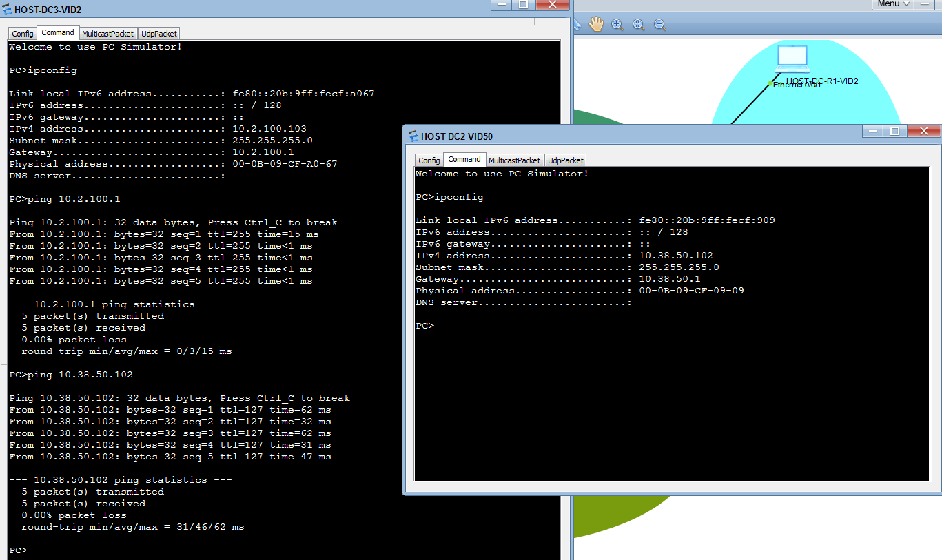Maximize the HOST-DC2-VID50 window
This screenshot has width=942, height=560.
click(894, 131)
